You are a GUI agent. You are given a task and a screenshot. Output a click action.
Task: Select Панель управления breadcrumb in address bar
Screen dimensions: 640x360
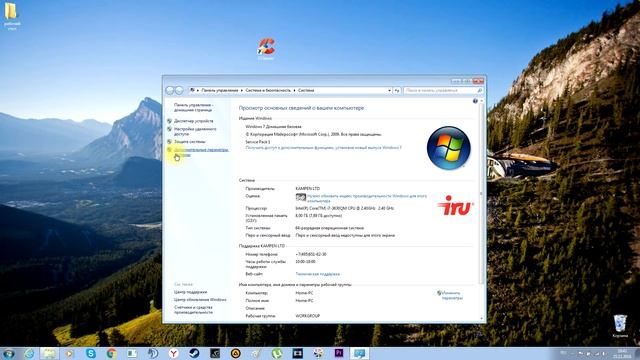[220, 90]
